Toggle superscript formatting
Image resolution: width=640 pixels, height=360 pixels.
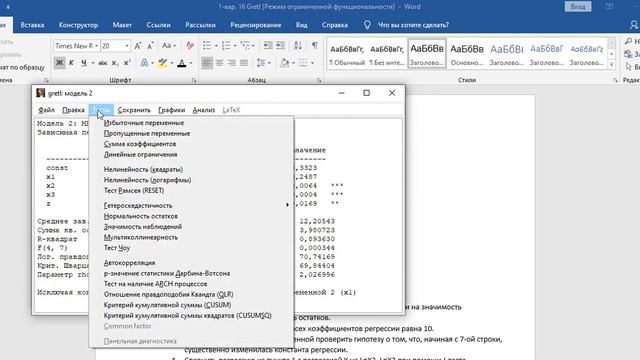[x=127, y=63]
